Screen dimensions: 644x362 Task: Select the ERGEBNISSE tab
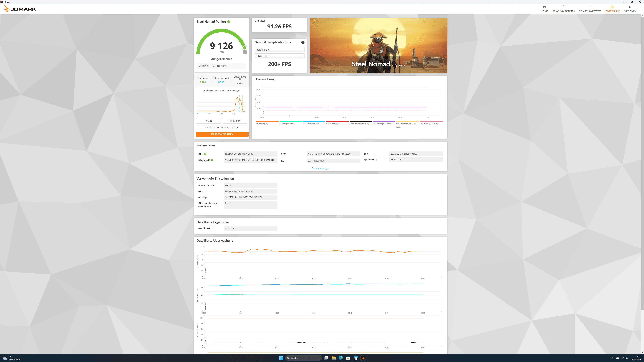point(612,9)
